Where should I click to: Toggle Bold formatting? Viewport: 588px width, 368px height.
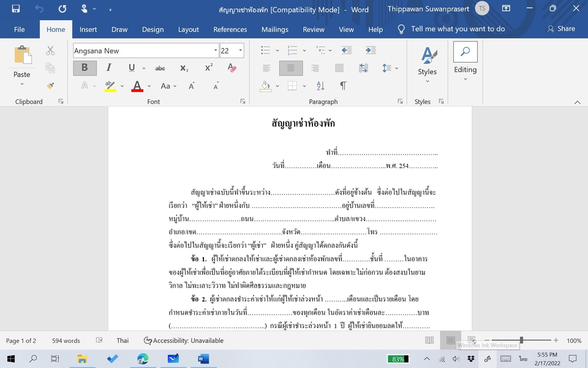tap(85, 67)
